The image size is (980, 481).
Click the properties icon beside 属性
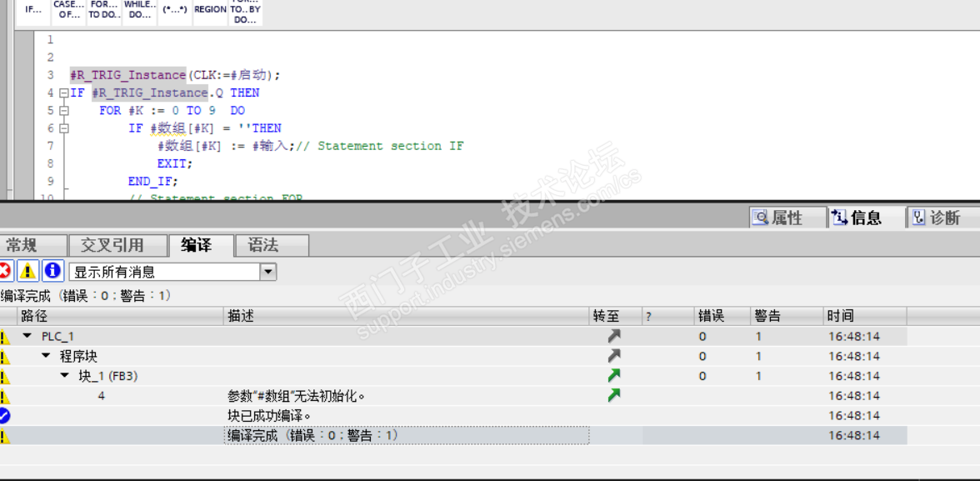760,218
